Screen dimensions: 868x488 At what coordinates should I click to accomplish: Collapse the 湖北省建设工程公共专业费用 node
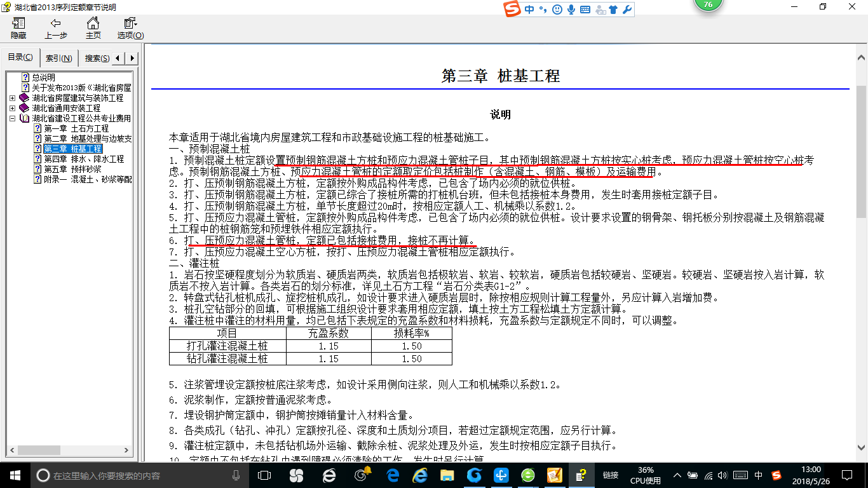click(13, 118)
